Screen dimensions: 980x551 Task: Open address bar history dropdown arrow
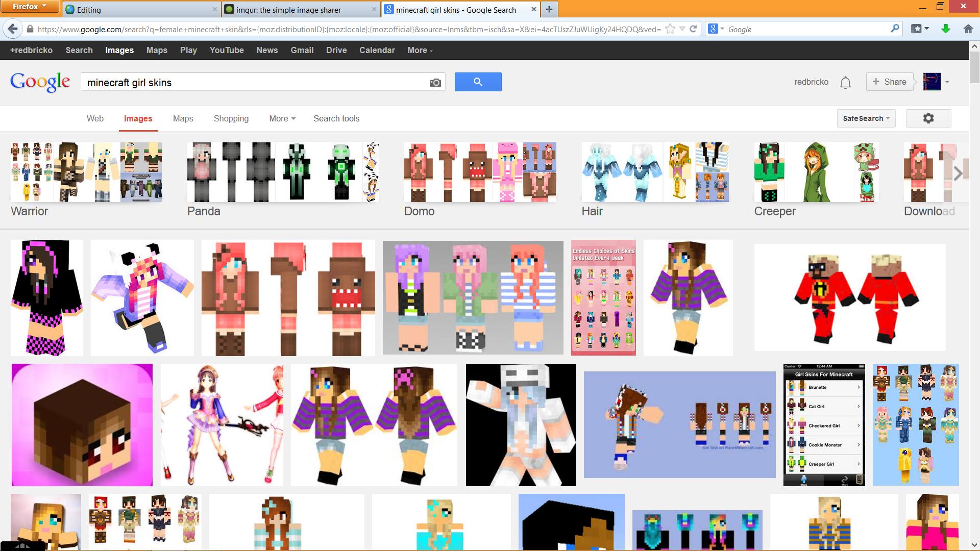tap(682, 29)
